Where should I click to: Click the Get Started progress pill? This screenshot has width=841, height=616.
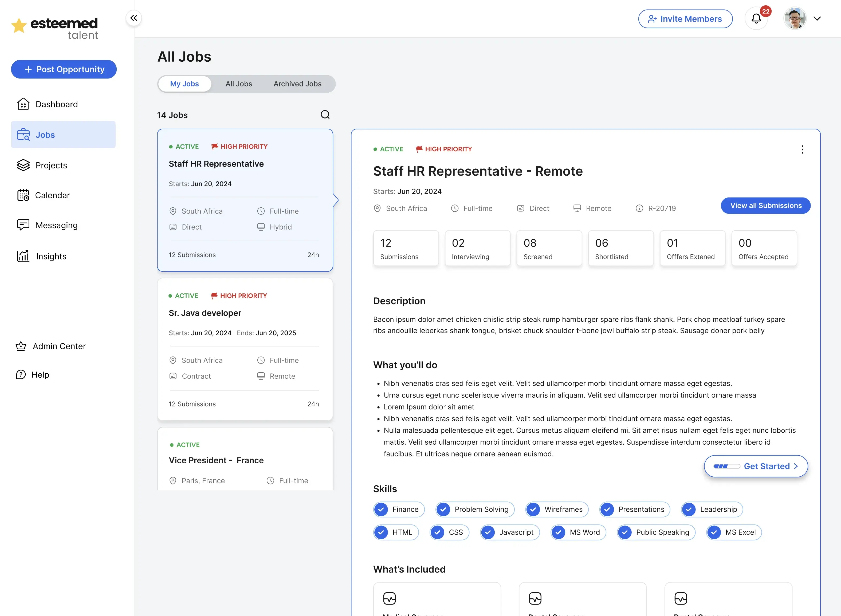(756, 466)
